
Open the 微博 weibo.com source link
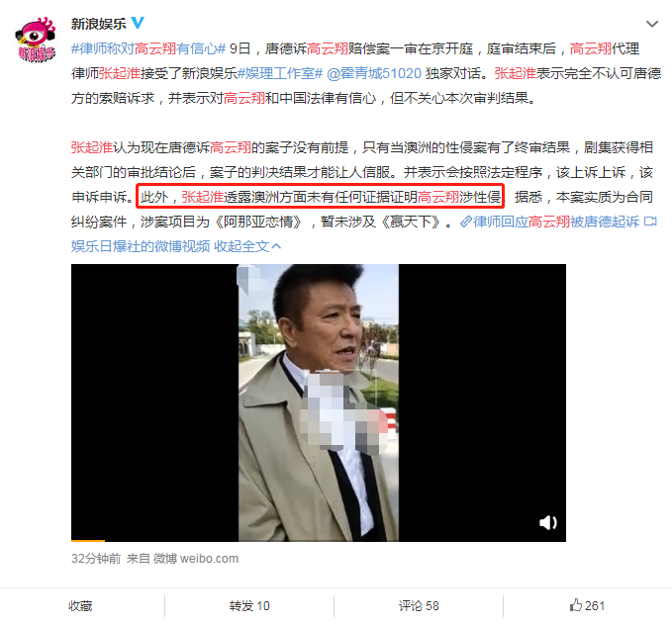[196, 559]
